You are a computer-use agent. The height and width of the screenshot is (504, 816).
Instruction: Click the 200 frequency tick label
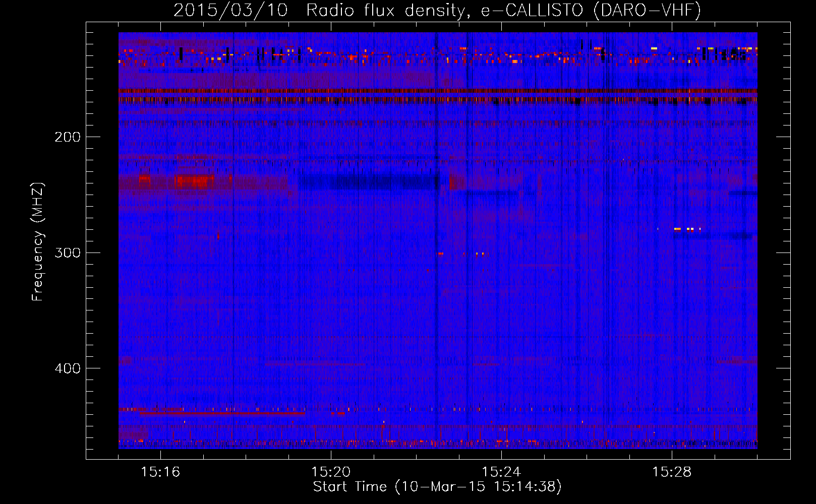pyautogui.click(x=68, y=137)
